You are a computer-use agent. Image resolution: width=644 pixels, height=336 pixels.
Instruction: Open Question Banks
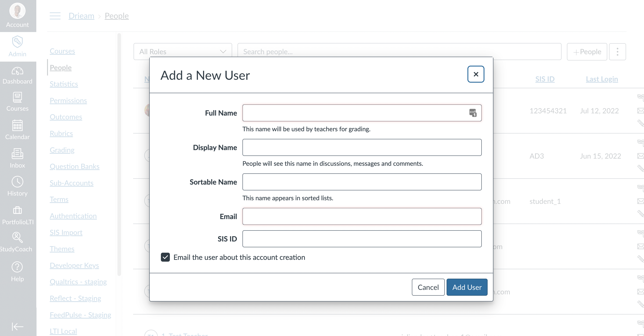coord(74,166)
